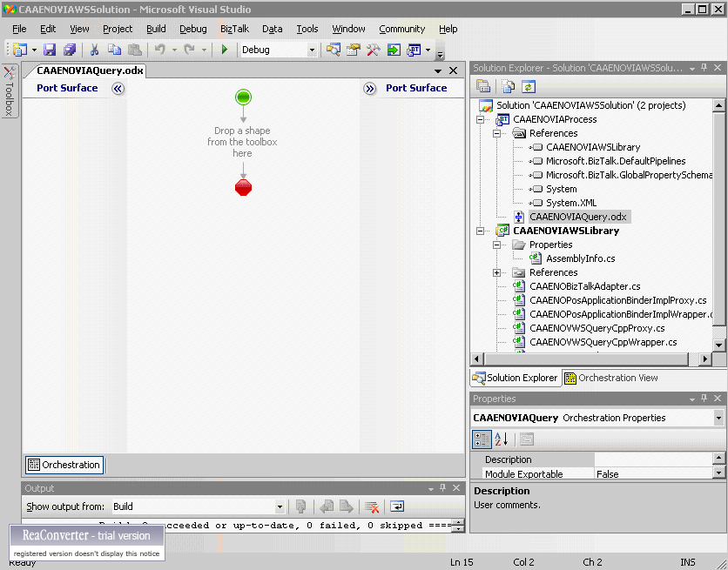Click Show All Files icon in Solution Explorer

(x=509, y=86)
